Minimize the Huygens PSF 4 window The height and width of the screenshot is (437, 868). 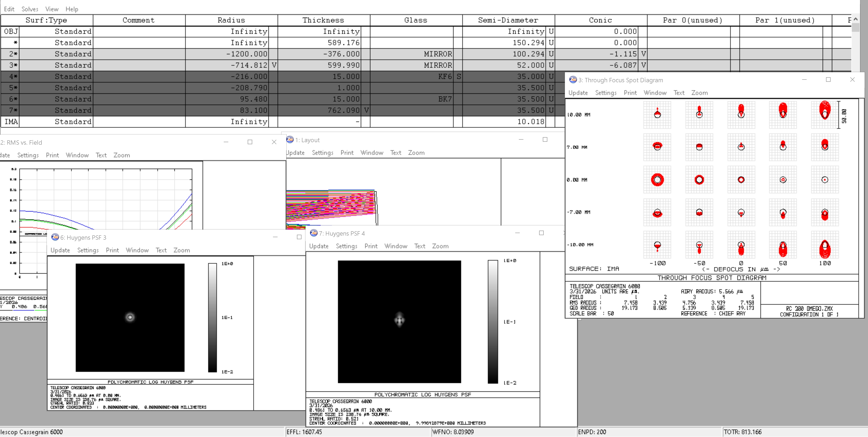pos(517,233)
